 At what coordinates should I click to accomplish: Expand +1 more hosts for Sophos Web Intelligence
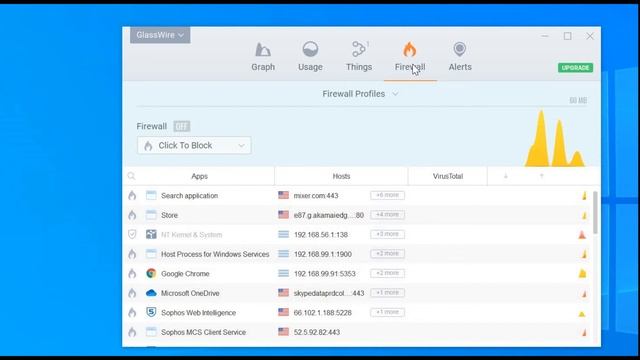387,312
